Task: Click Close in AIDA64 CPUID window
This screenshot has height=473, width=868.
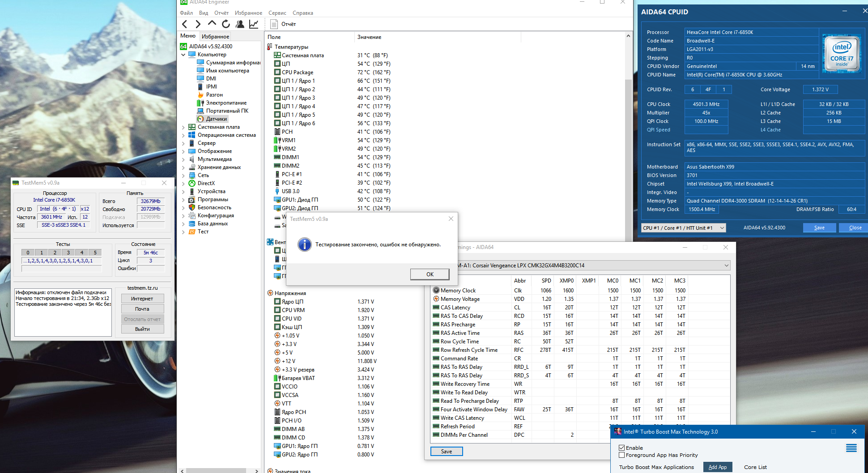Action: [855, 228]
